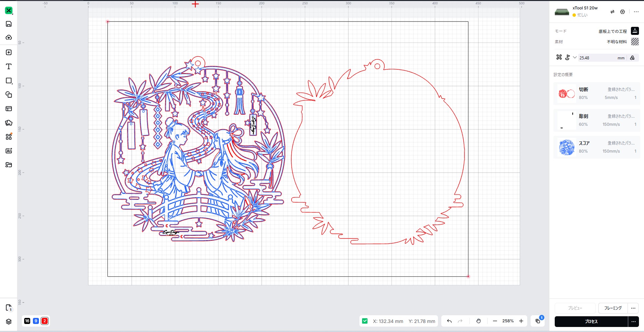
Task: Click the プレビュー preview button
Action: tap(575, 308)
